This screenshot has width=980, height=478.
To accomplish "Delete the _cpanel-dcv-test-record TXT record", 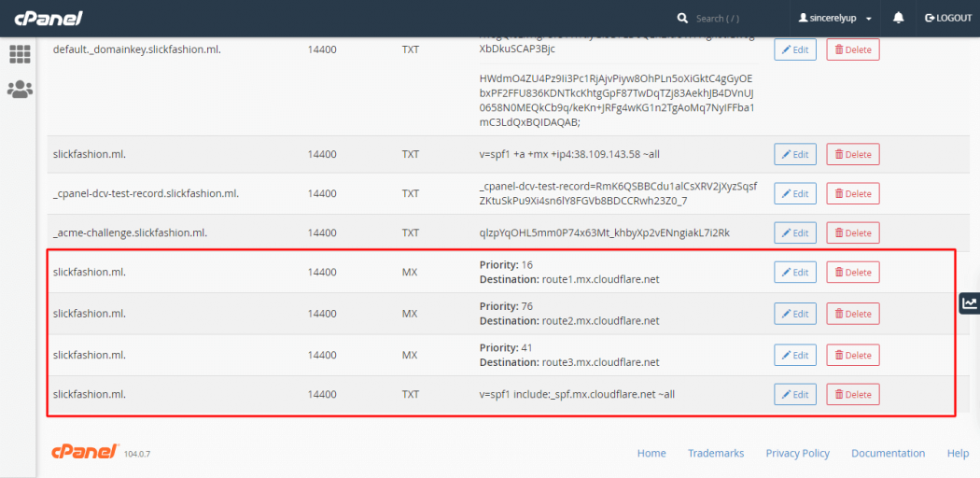I will 853,193.
